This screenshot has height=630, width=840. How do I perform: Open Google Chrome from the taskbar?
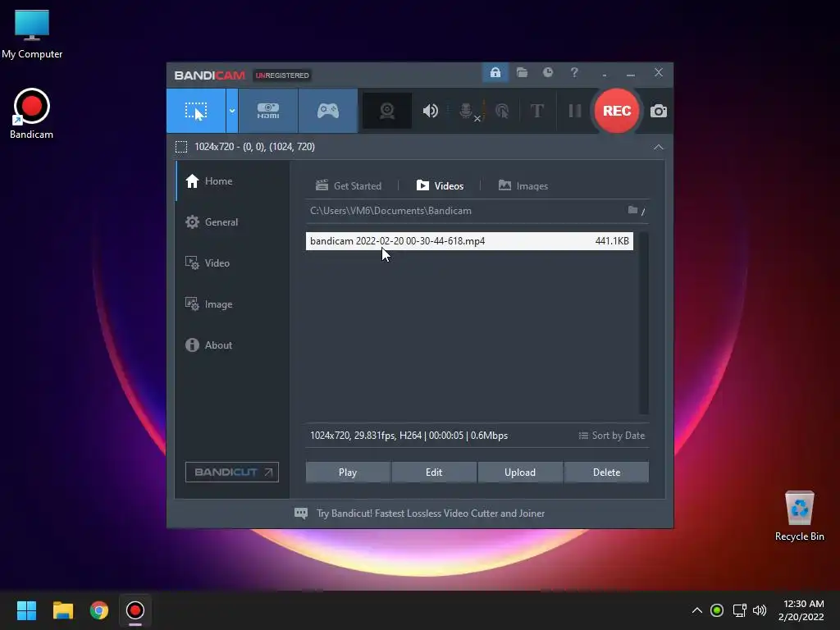[99, 610]
